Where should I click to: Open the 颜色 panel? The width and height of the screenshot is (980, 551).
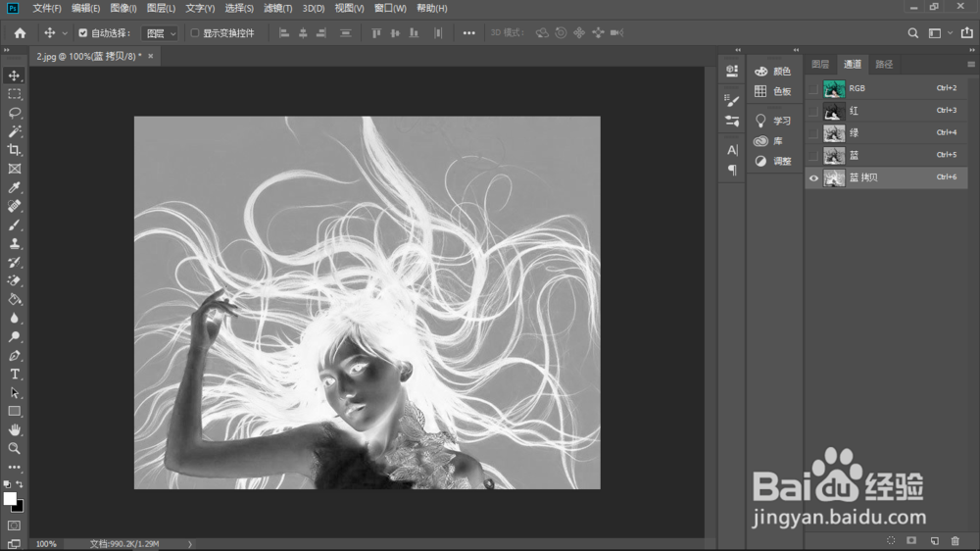coord(774,72)
